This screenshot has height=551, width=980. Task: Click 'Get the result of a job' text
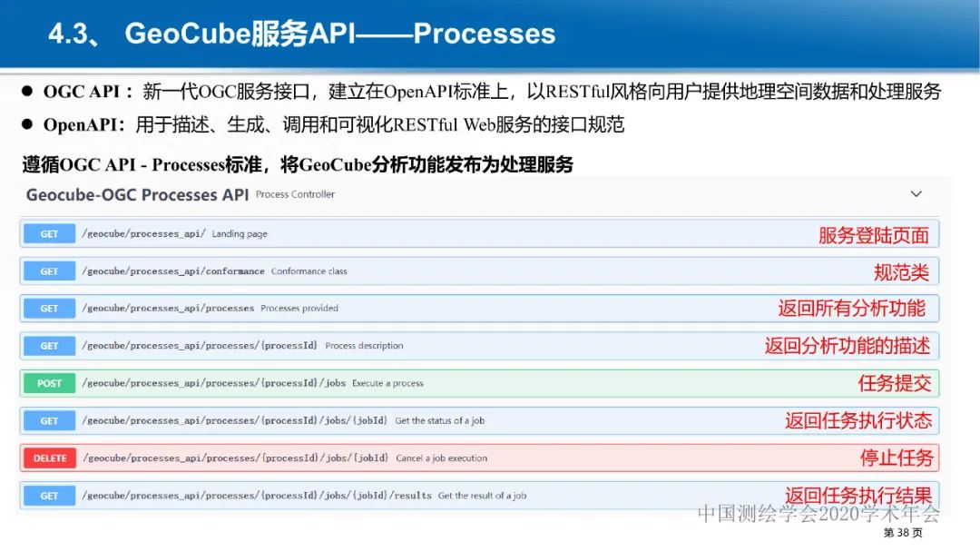point(482,496)
